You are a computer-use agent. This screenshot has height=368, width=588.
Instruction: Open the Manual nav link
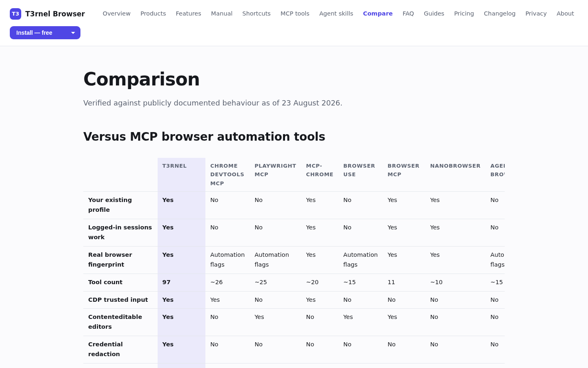[x=222, y=13]
